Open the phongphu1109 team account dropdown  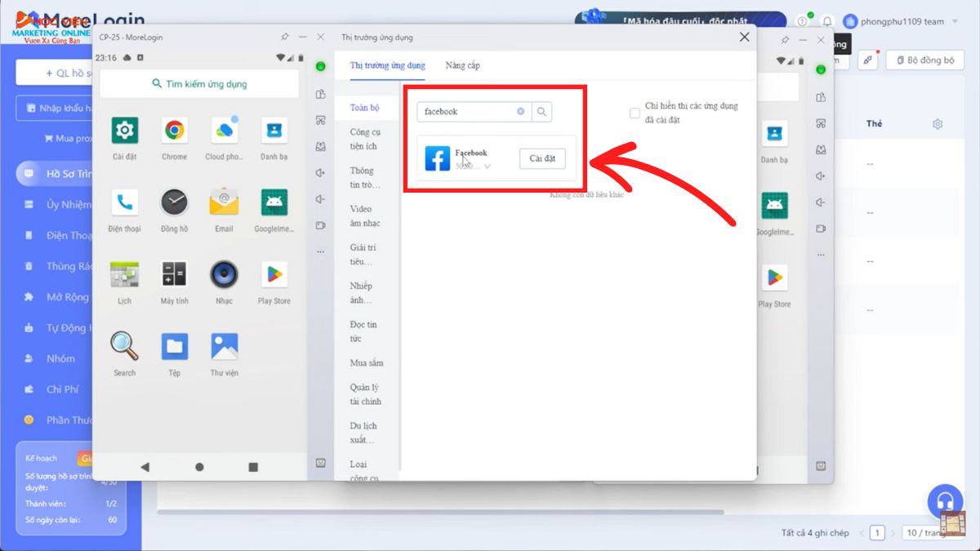[x=901, y=22]
